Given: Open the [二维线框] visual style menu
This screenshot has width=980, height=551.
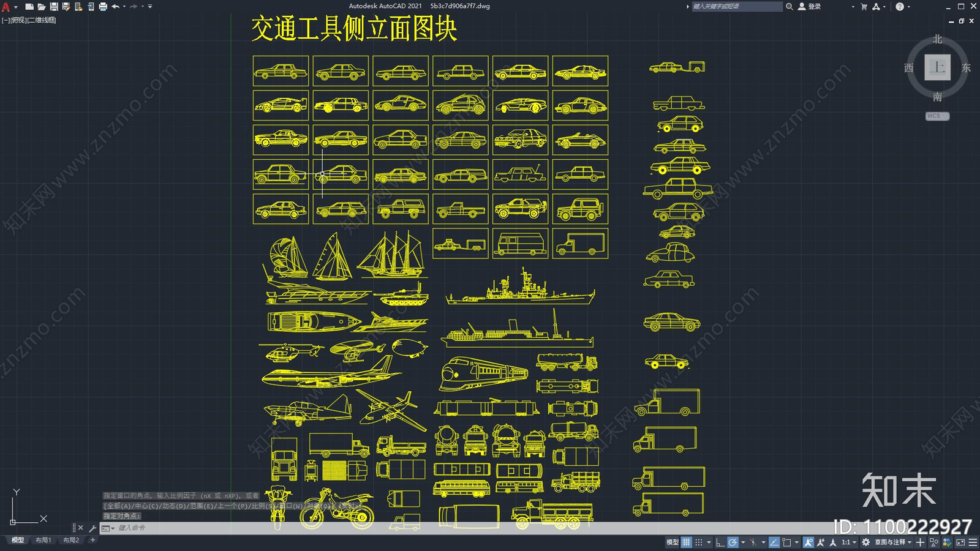Looking at the screenshot, I should (42, 20).
